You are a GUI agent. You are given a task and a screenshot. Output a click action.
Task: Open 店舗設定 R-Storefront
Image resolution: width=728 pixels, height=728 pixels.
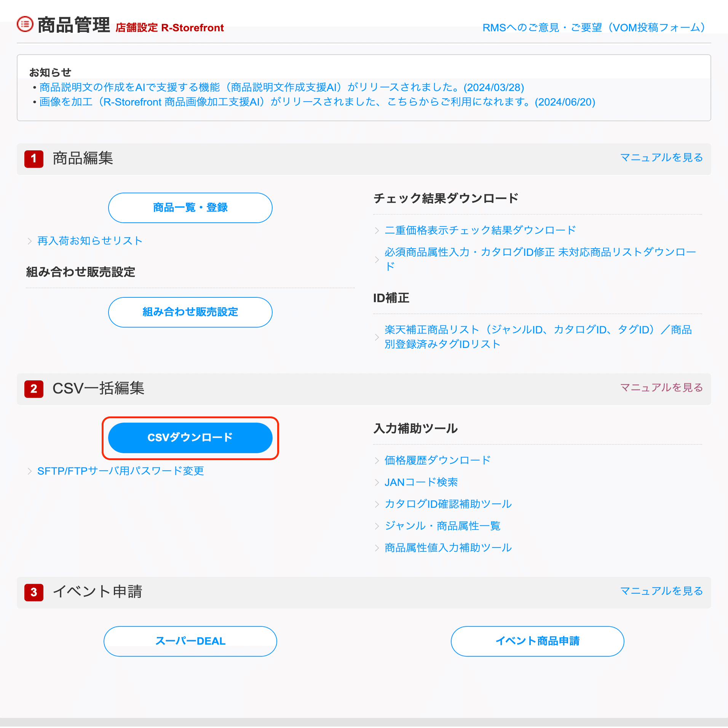click(169, 27)
